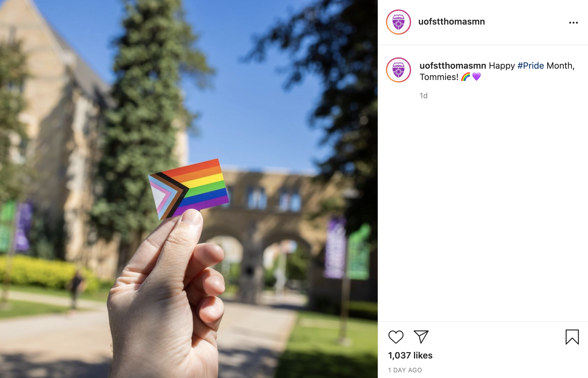The height and width of the screenshot is (378, 588).
Task: Like the post with the heart icon
Action: pos(396,337)
